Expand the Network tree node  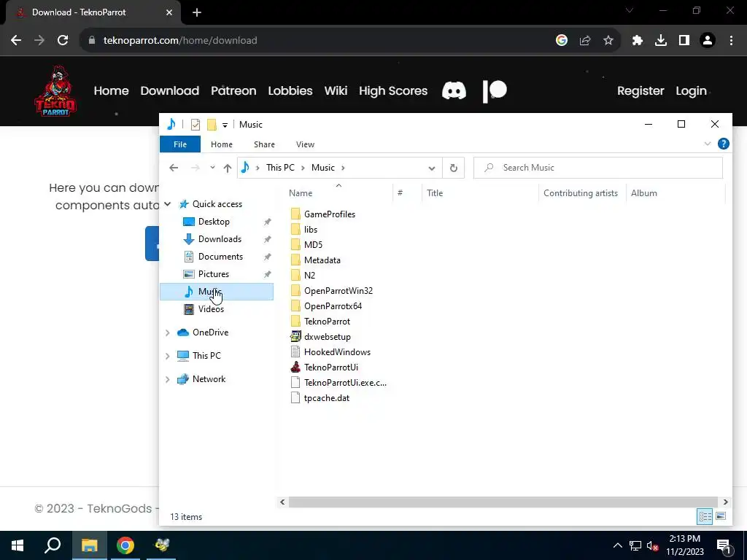(x=168, y=379)
